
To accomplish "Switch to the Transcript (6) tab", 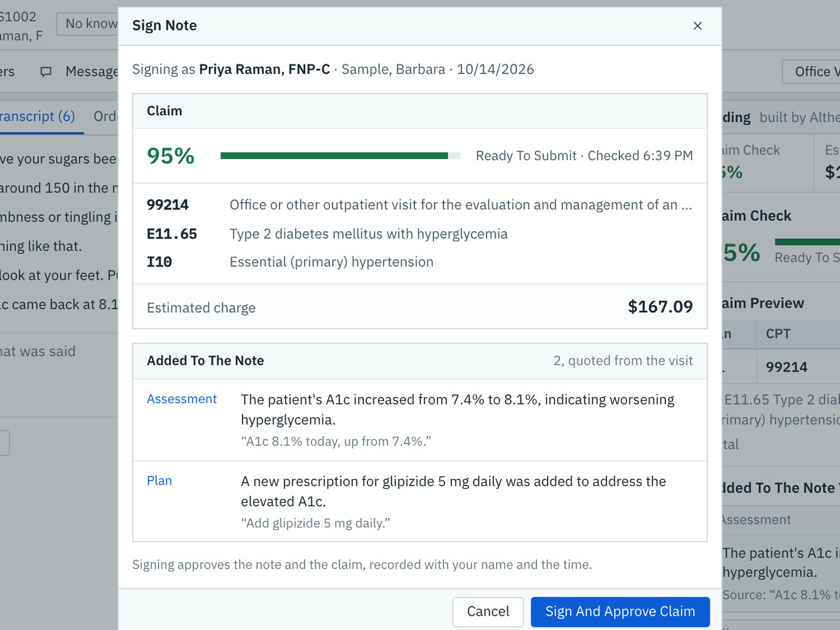I will pyautogui.click(x=38, y=117).
